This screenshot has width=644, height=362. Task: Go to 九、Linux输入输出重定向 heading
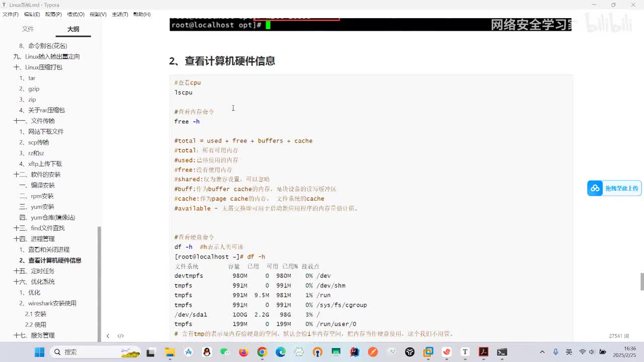pyautogui.click(x=46, y=56)
